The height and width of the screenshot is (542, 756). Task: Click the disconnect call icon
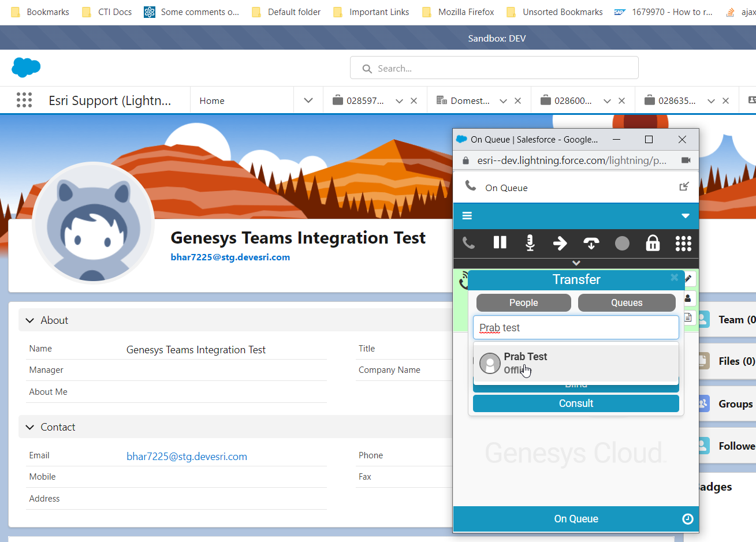(x=591, y=243)
